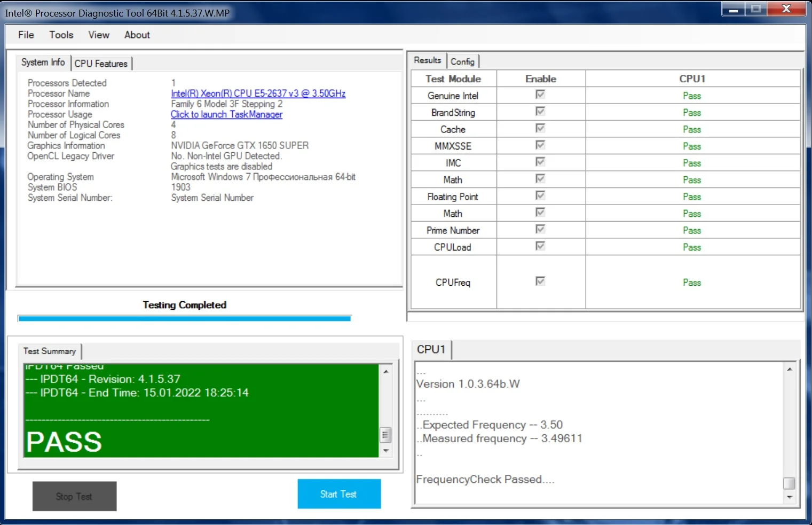
Task: Click the testing progress bar
Action: (x=184, y=318)
